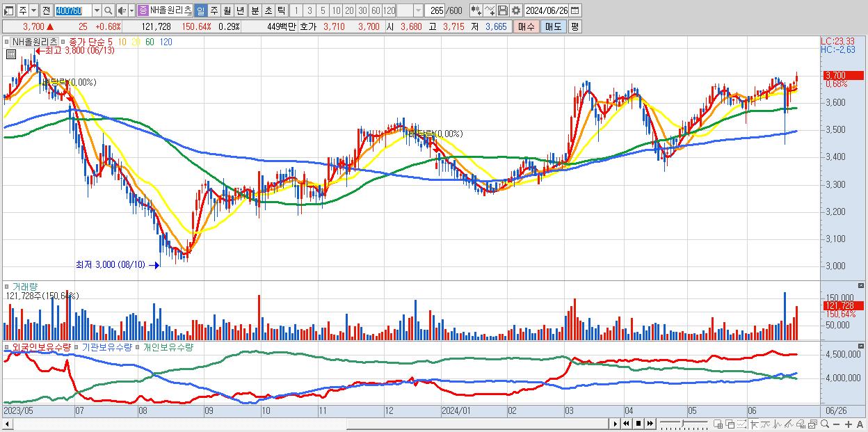Select the 1 interval button

(296, 10)
